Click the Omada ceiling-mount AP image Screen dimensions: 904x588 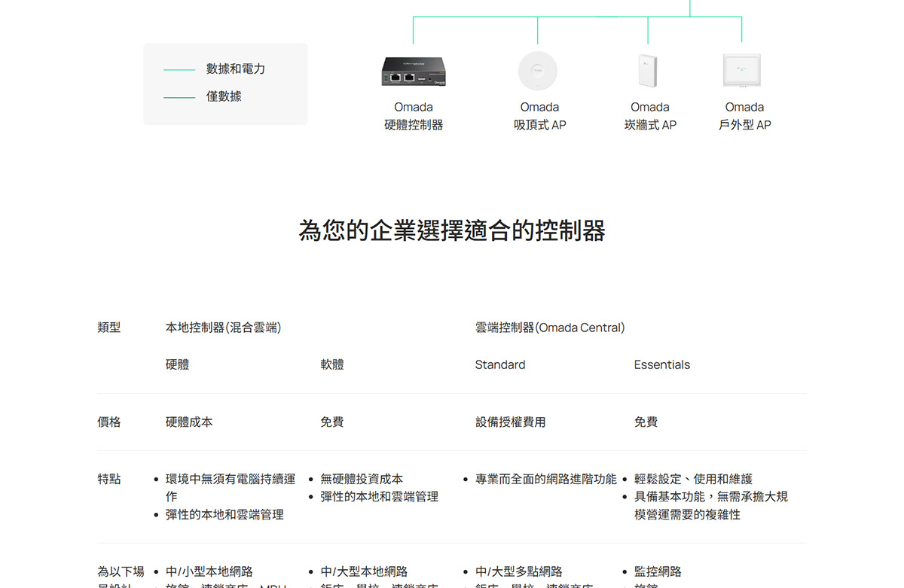pyautogui.click(x=538, y=70)
